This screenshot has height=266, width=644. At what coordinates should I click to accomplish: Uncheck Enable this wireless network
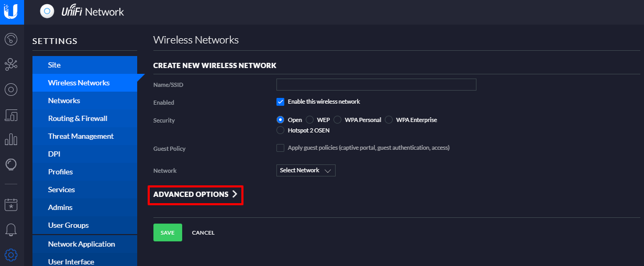point(280,102)
